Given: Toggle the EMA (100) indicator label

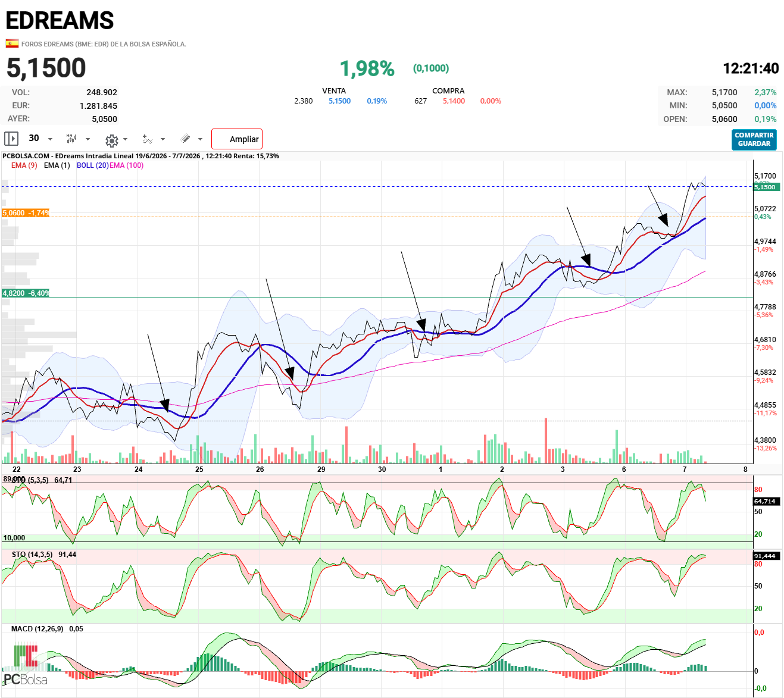Looking at the screenshot, I should click(126, 165).
